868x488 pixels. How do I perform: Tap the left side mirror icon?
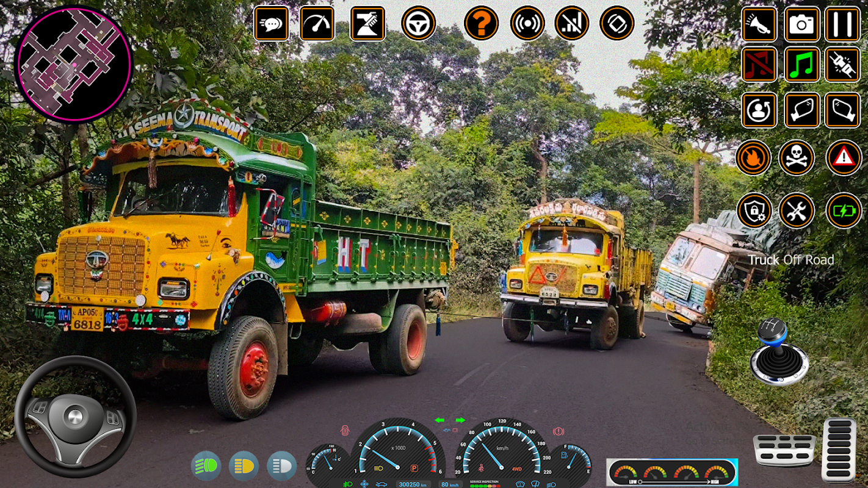(x=801, y=110)
